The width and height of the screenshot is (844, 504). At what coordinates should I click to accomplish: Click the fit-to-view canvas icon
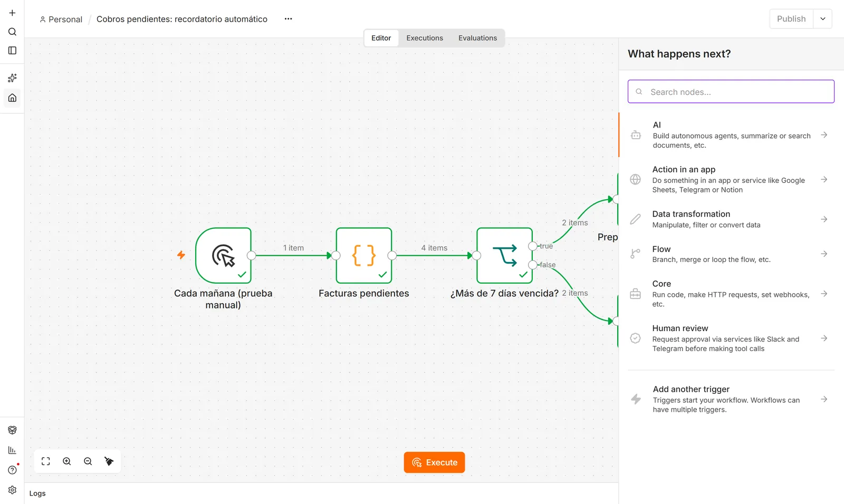tap(46, 461)
